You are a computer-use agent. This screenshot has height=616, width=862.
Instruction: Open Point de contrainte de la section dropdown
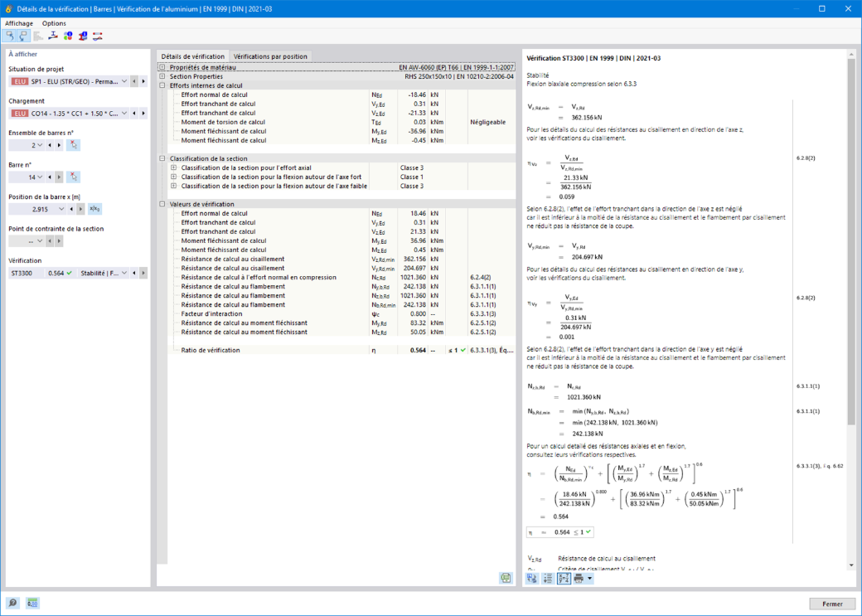coord(40,241)
